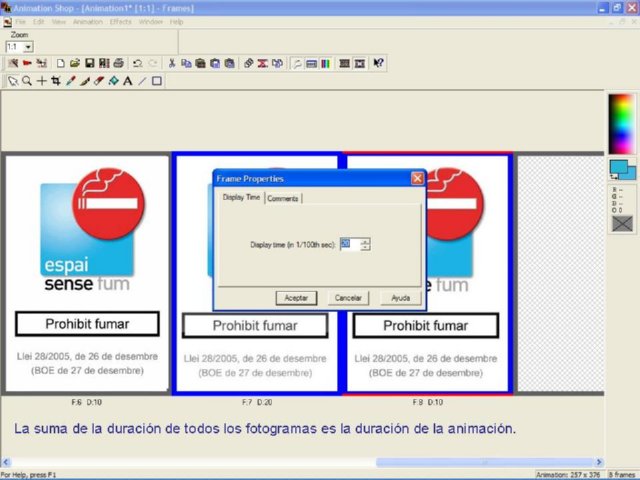Viewport: 640px width, 480px height.
Task: Decrease display time with down spinner
Action: coord(365,247)
